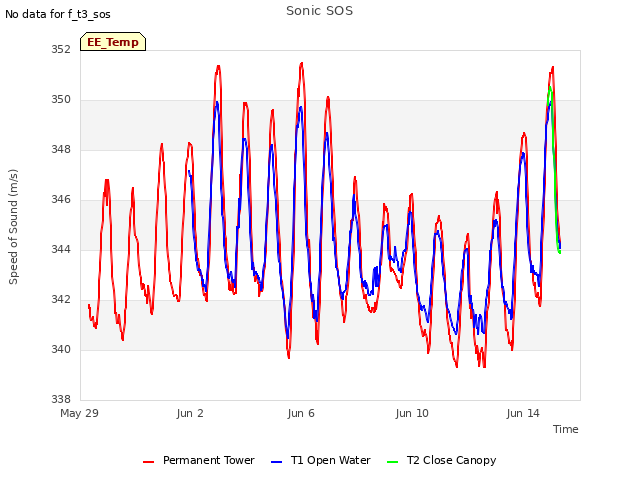
Task: Click the Jun 10 x-axis tick label
Action: click(412, 413)
